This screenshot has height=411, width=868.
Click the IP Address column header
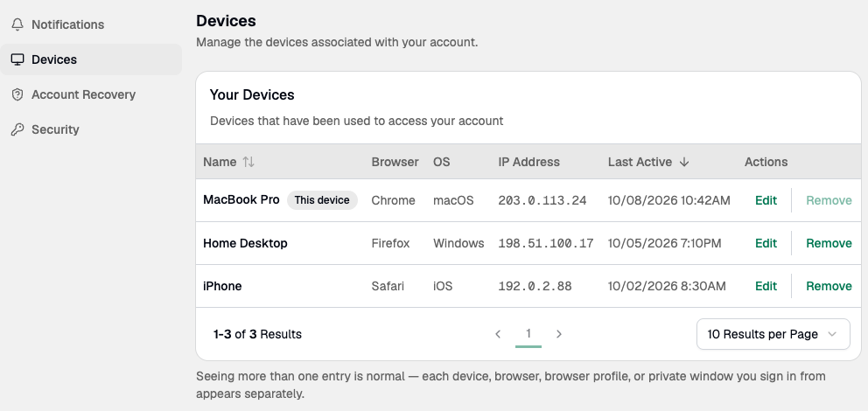(528, 162)
